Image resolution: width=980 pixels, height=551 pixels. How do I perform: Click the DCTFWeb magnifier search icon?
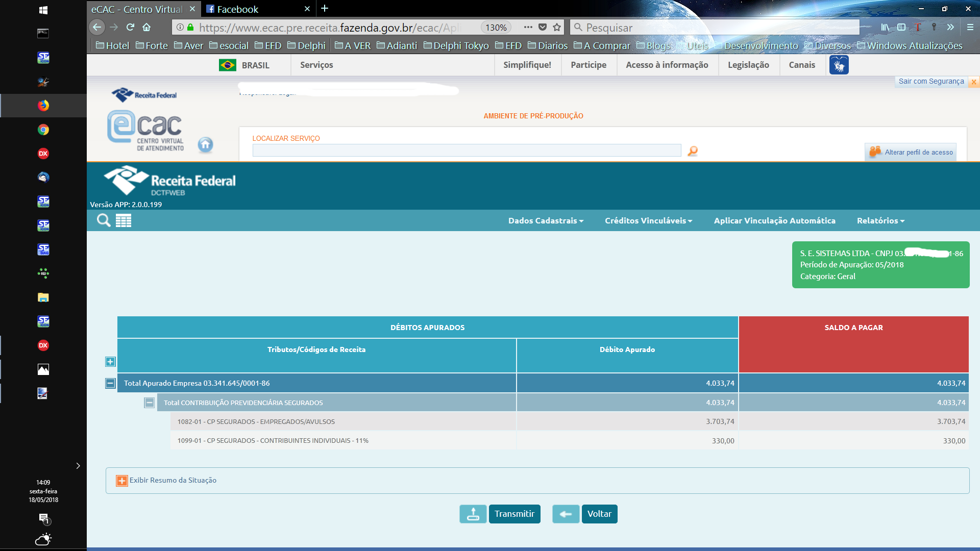click(x=104, y=220)
